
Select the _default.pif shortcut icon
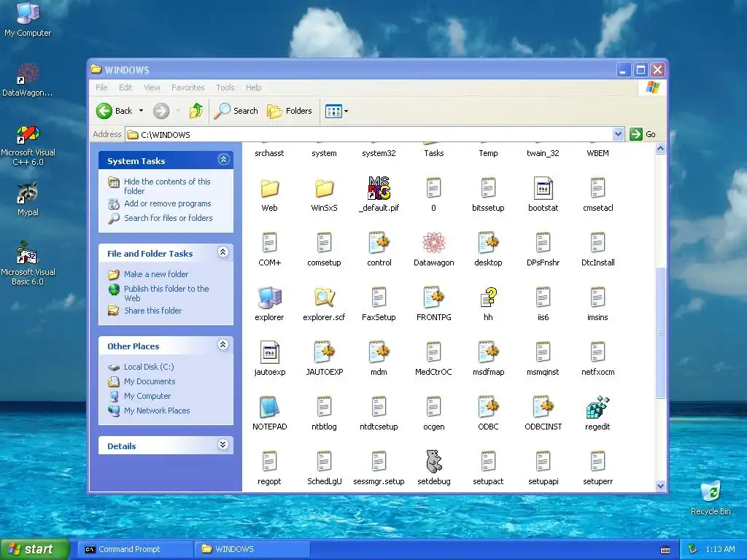pyautogui.click(x=379, y=188)
